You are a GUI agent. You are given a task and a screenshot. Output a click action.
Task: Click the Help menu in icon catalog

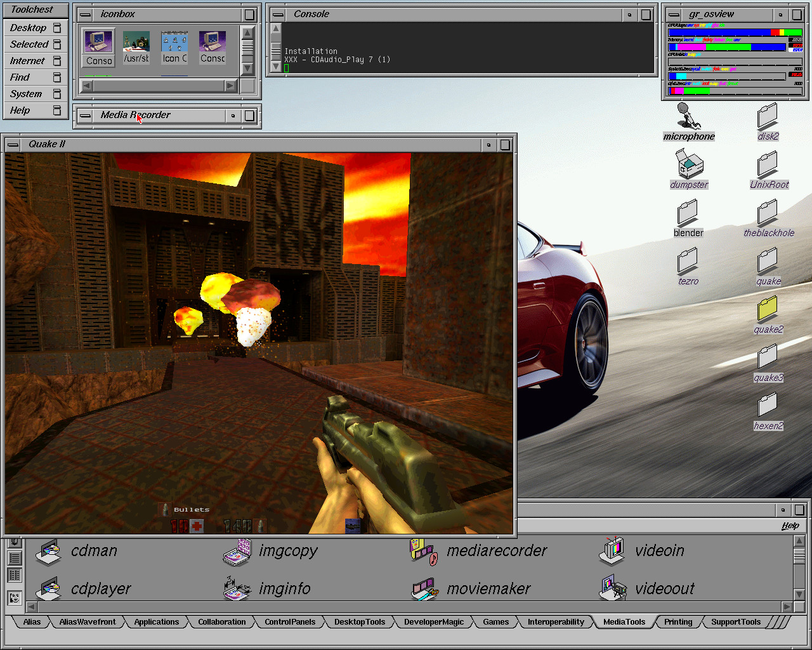(x=790, y=526)
